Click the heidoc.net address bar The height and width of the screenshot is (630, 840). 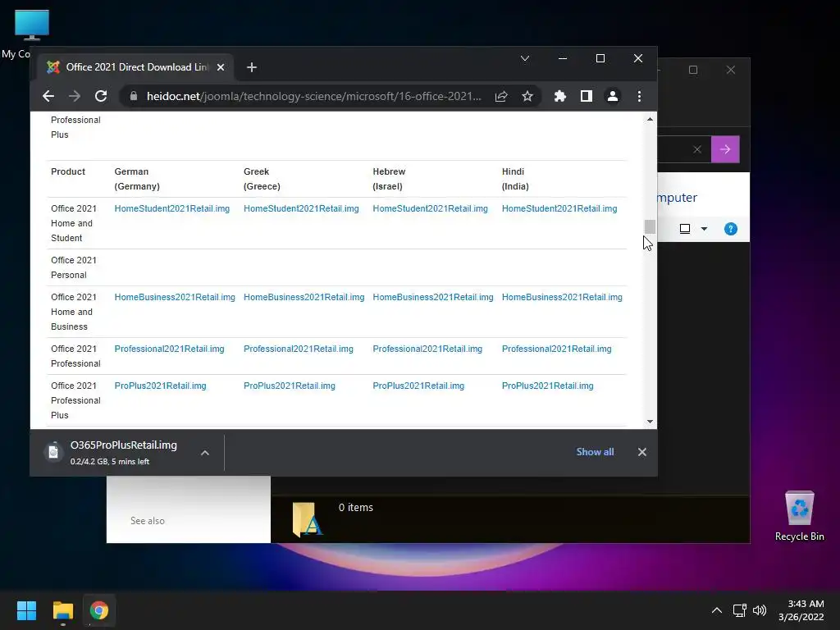313,97
